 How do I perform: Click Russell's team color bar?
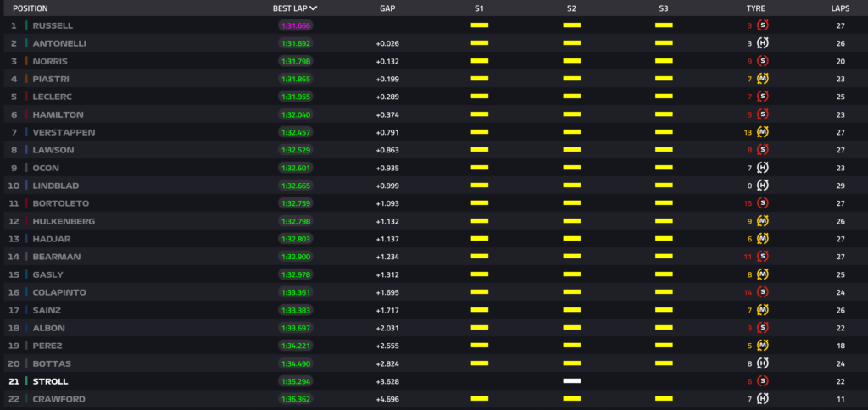26,25
